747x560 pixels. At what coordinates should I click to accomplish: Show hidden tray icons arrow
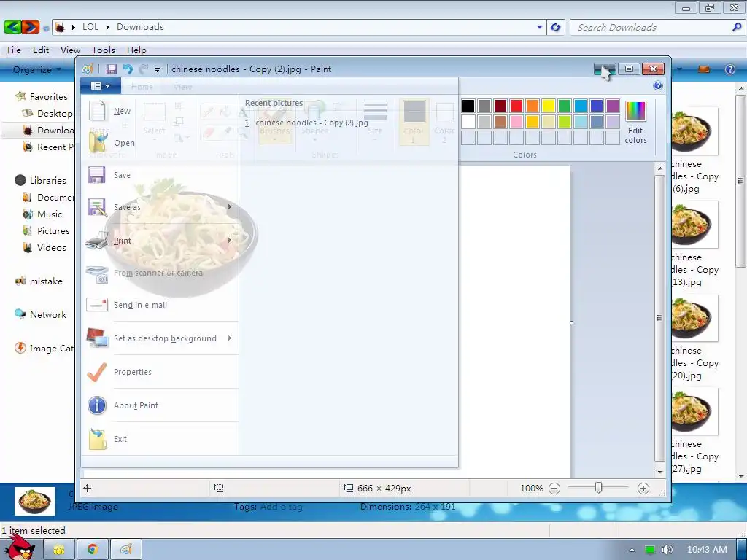[632, 550]
